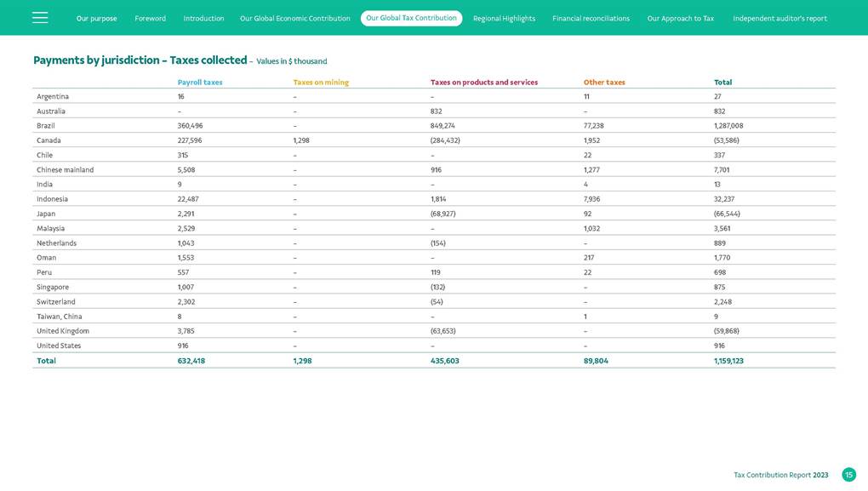868x491 pixels.
Task: Click the Taxes on mining column header
Action: [321, 83]
